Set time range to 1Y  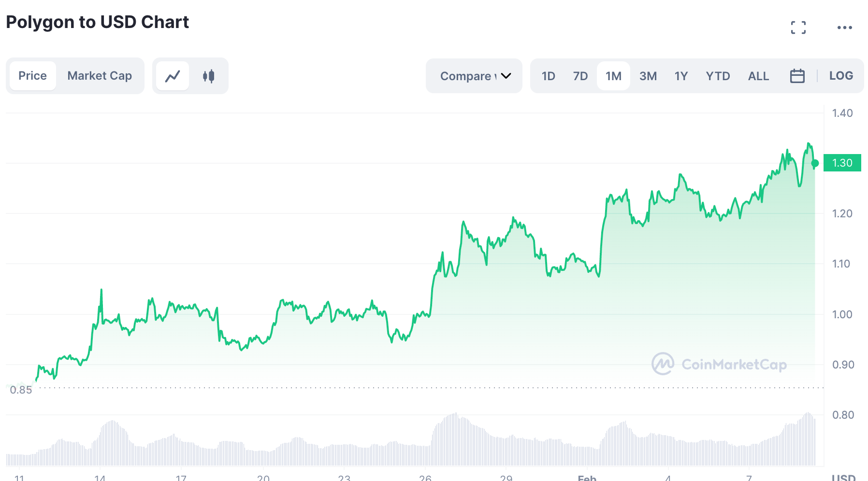click(681, 76)
